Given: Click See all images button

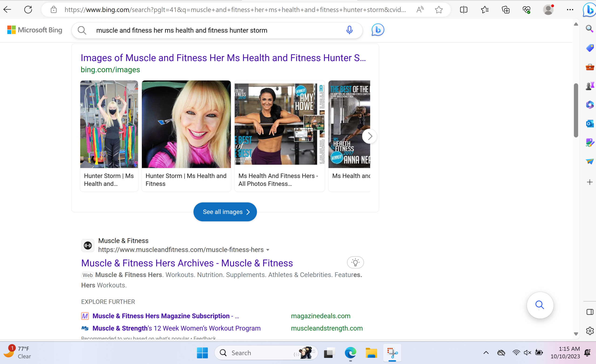Looking at the screenshot, I should coord(225,212).
